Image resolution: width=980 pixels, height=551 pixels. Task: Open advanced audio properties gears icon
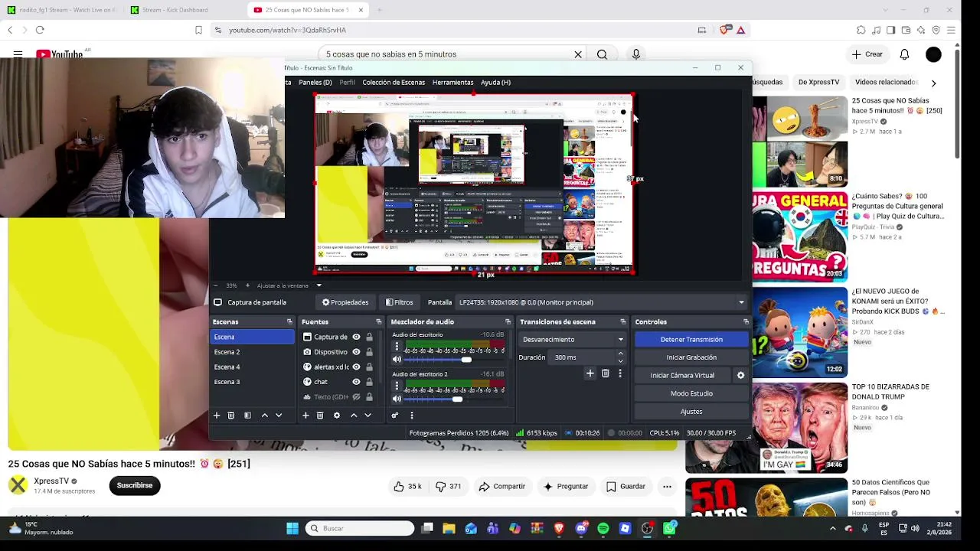click(395, 416)
